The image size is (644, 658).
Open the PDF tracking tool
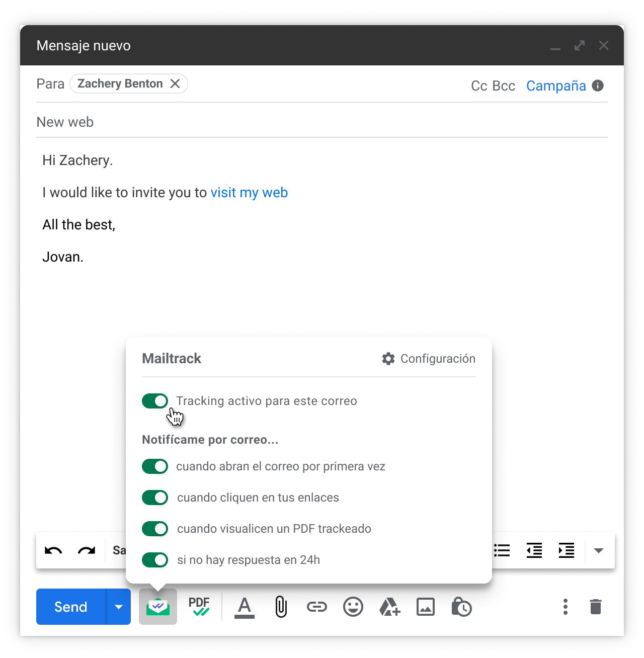(199, 607)
